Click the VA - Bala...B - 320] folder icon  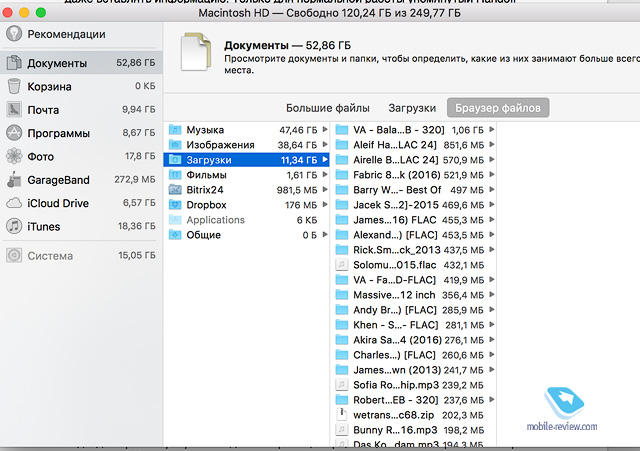click(x=342, y=130)
